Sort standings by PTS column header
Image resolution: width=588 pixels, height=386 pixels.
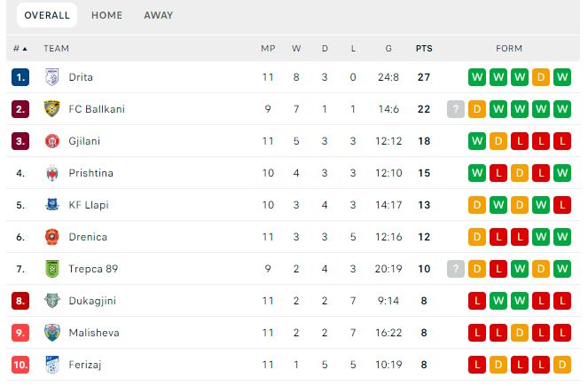(x=424, y=49)
